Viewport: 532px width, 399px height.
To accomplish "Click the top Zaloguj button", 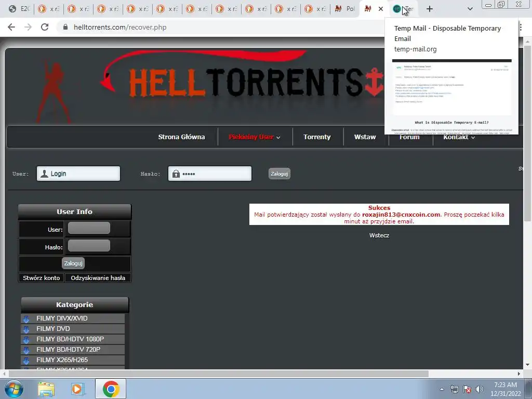I will click(x=279, y=174).
